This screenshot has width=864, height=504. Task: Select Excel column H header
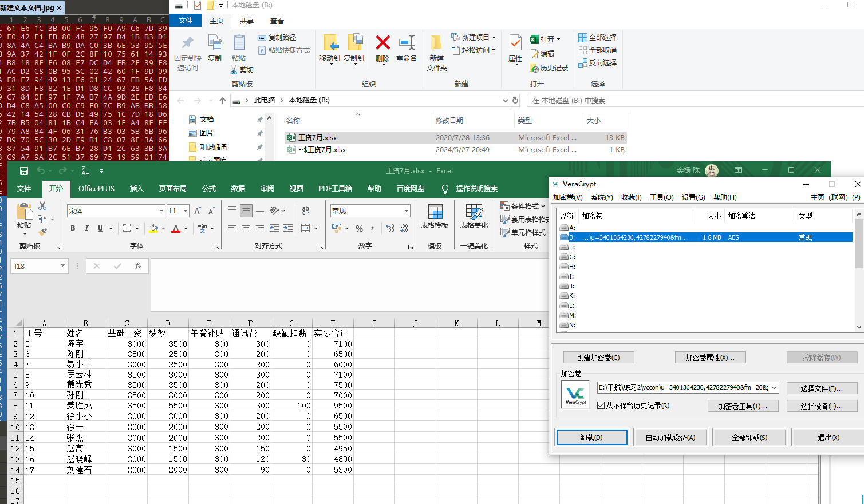[333, 323]
